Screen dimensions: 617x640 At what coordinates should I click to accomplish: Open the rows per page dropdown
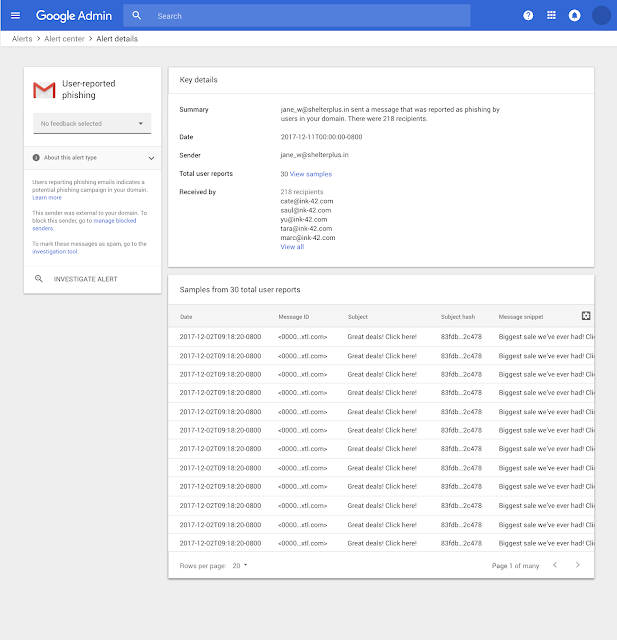point(240,565)
